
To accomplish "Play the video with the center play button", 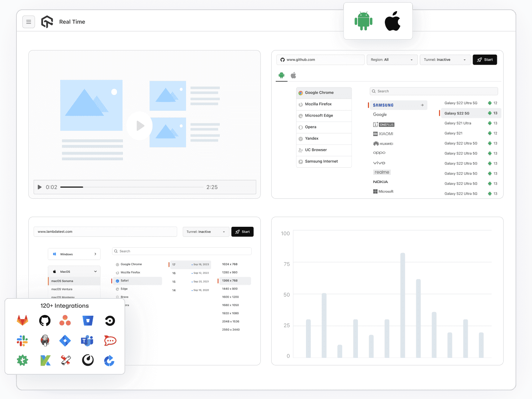I will 139,126.
